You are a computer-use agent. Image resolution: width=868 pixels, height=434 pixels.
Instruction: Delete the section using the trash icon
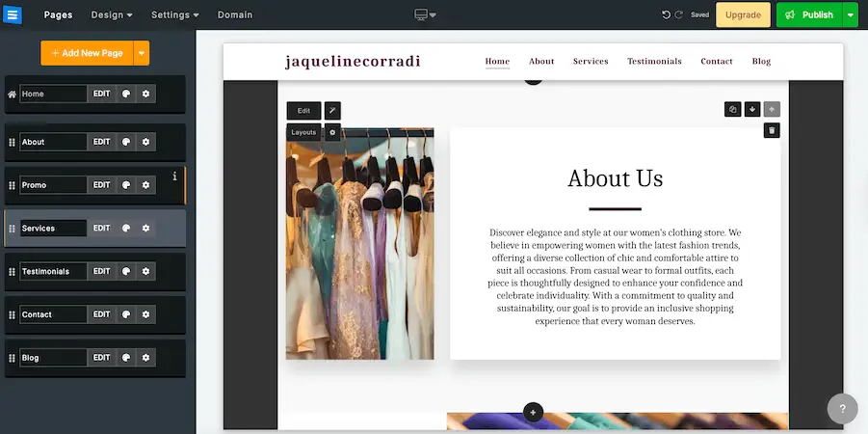(x=772, y=130)
